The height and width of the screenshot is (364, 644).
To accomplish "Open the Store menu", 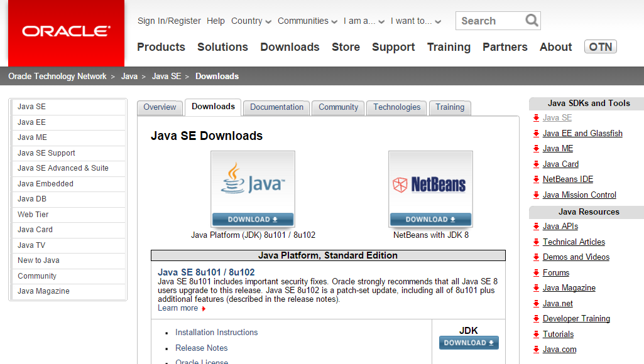I will (346, 47).
